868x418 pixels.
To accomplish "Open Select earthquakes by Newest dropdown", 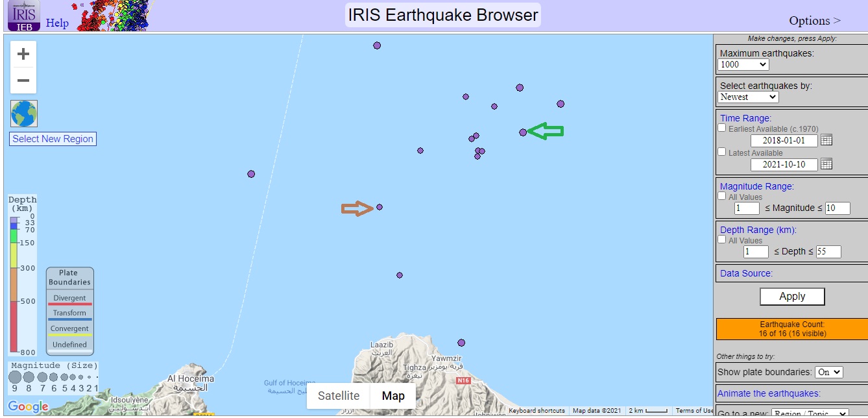I will tap(748, 97).
